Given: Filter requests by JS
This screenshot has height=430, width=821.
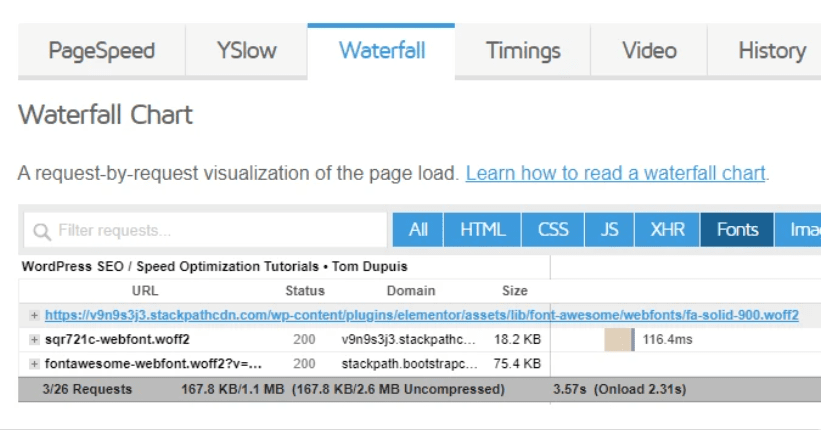Looking at the screenshot, I should pos(609,230).
